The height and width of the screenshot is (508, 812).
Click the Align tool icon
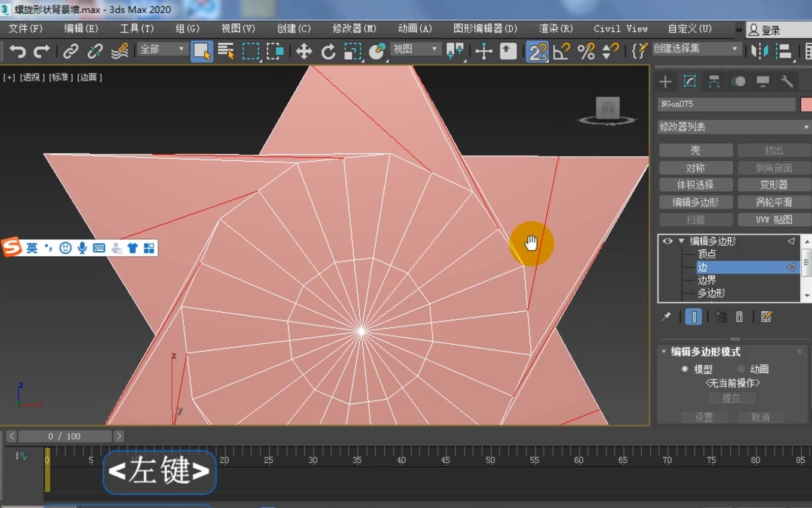[785, 51]
